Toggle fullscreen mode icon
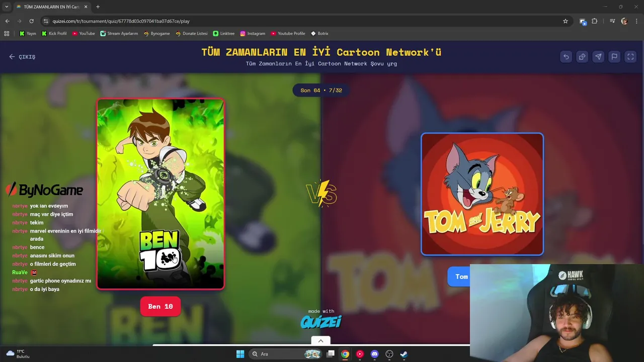The width and height of the screenshot is (644, 362). [x=630, y=57]
